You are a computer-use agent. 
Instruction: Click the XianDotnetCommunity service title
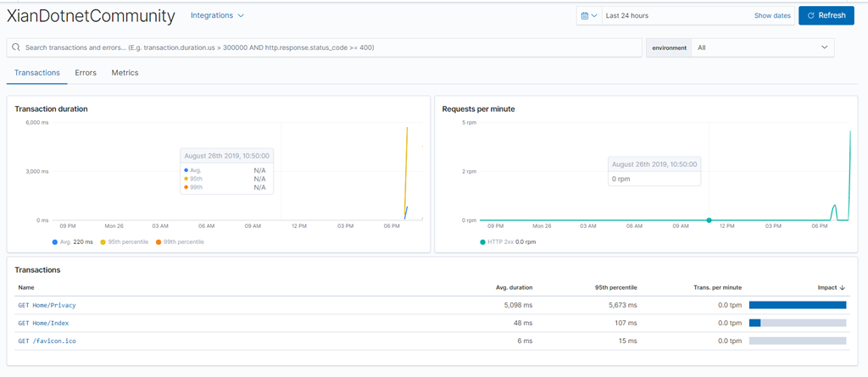coord(91,16)
